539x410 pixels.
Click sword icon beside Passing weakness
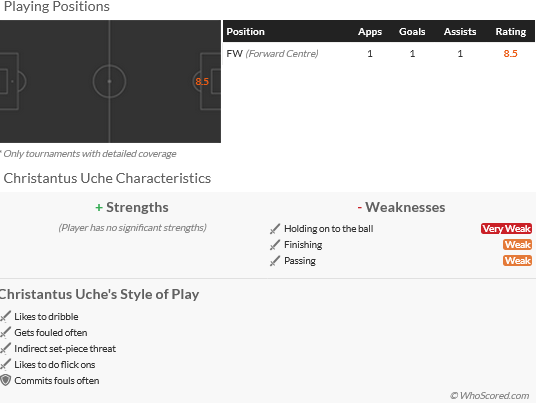[x=275, y=261]
